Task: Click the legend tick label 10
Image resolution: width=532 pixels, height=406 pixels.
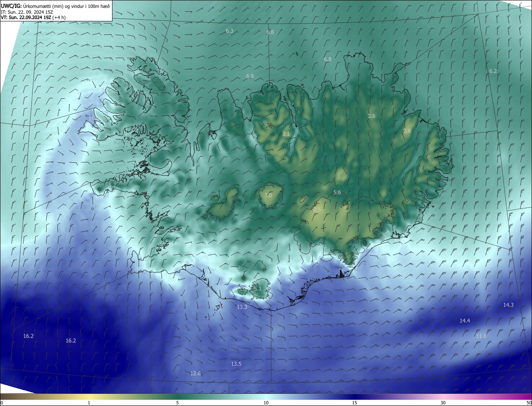Action: click(x=266, y=403)
